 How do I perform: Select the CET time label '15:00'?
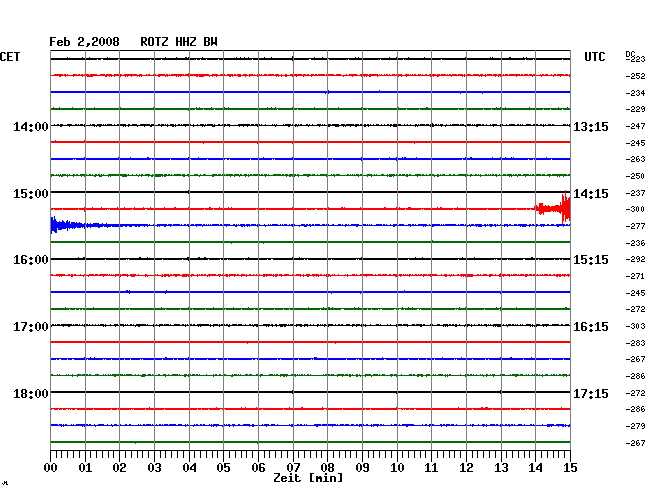click(31, 194)
